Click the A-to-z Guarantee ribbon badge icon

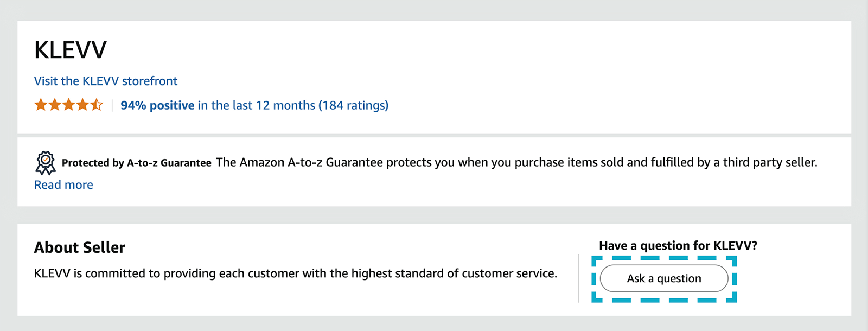click(46, 163)
